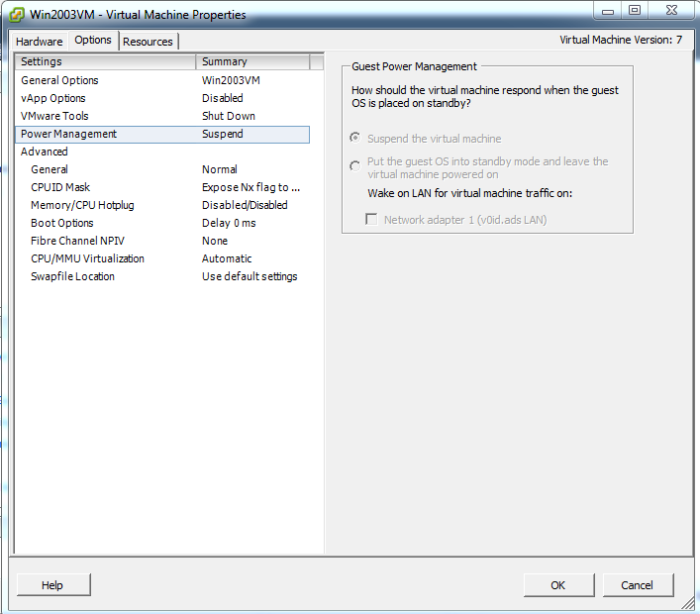Select Memory/CPU Hotplug option
700x614 pixels.
[x=82, y=205]
